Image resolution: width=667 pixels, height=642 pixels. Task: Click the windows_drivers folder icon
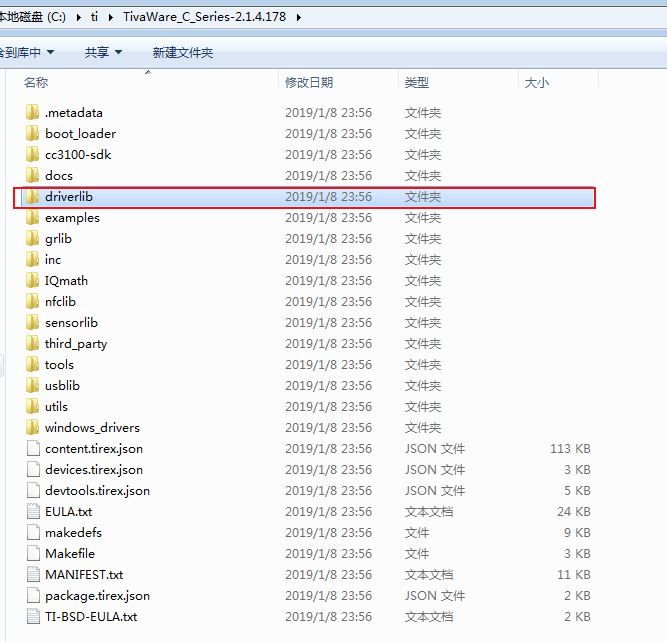pos(32,428)
